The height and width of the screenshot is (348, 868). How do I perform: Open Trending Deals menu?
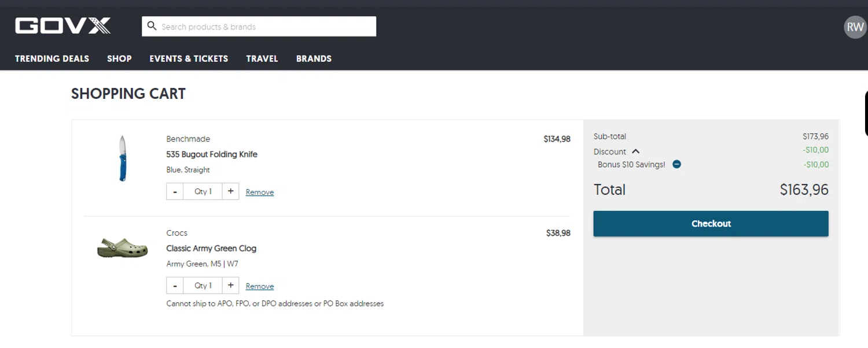[x=52, y=58]
